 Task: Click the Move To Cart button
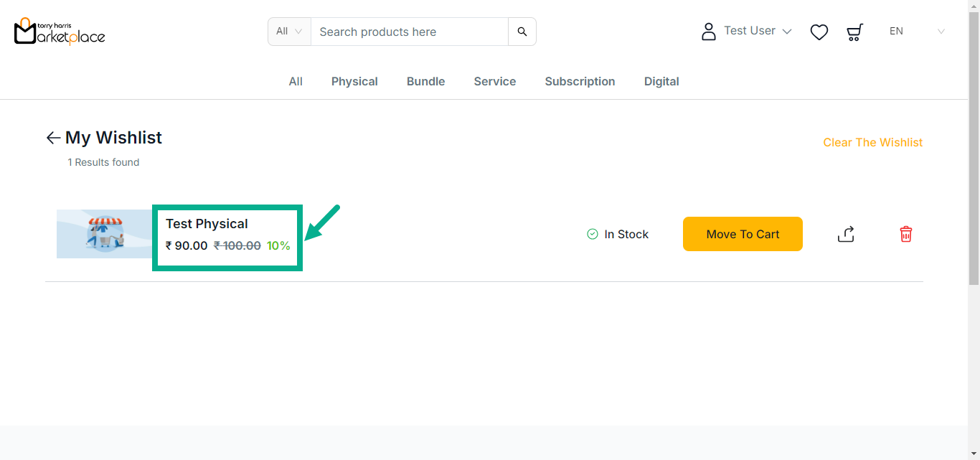(x=743, y=234)
